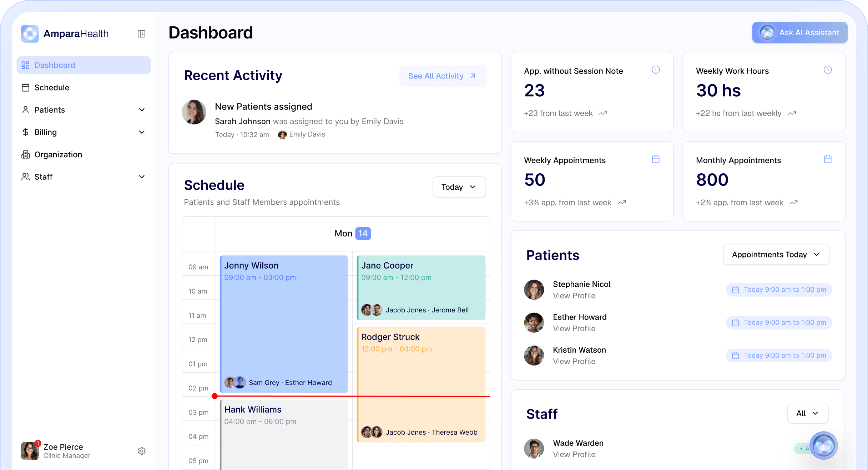Click Wade Warden's profile photo
Viewport: 868px width, 470px height.
point(534,449)
